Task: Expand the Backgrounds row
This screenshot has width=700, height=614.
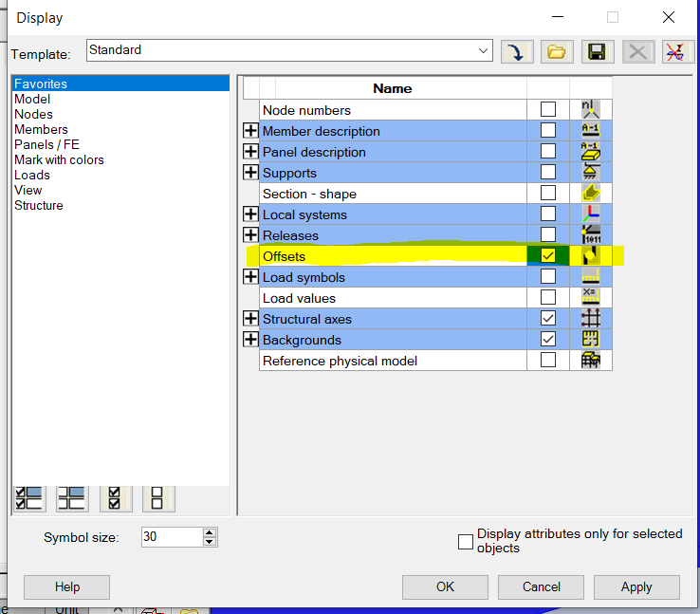Action: tap(250, 339)
